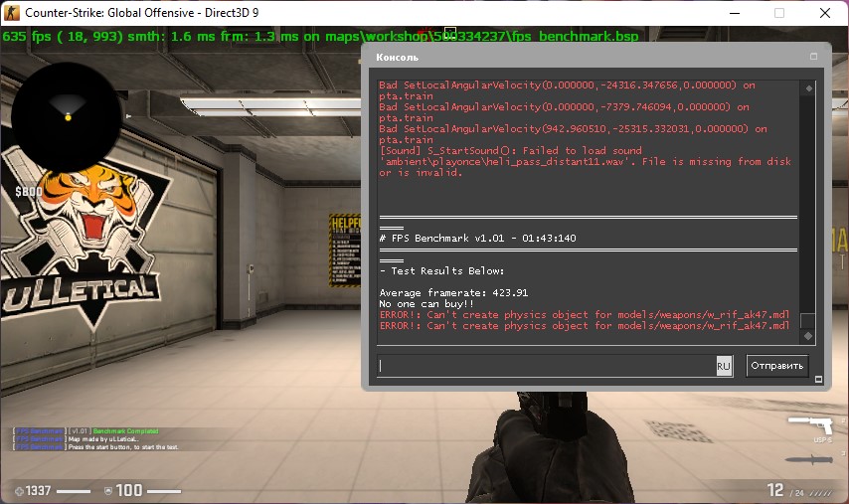Click the '- Test Results Below:' line

pyautogui.click(x=441, y=270)
